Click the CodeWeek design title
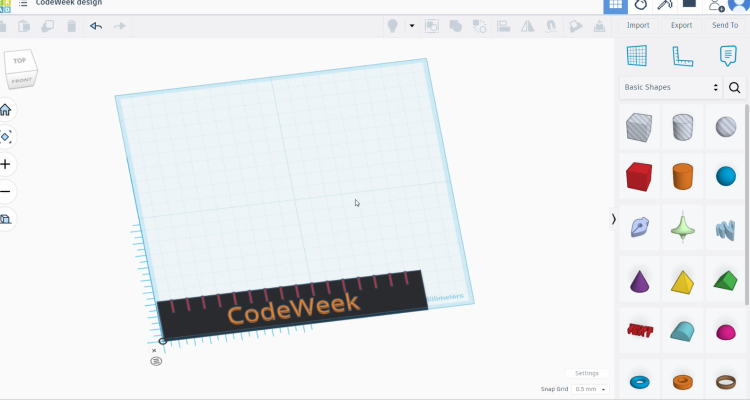This screenshot has height=400, width=750. pos(69,3)
